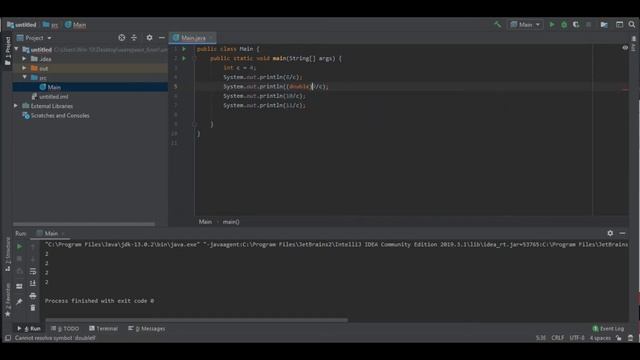This screenshot has width=640, height=360.
Task: Restore layout icon in Run panel
Action: tap(19, 286)
